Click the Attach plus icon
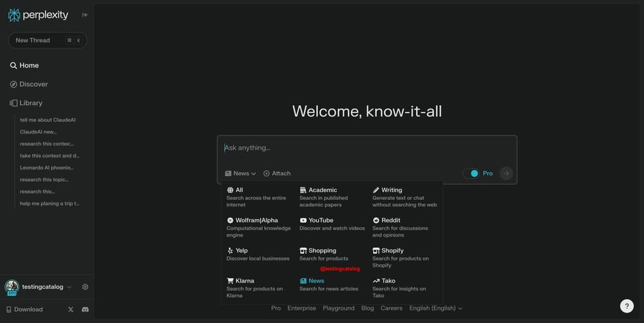Screen dimensions: 644x323 click(267, 173)
